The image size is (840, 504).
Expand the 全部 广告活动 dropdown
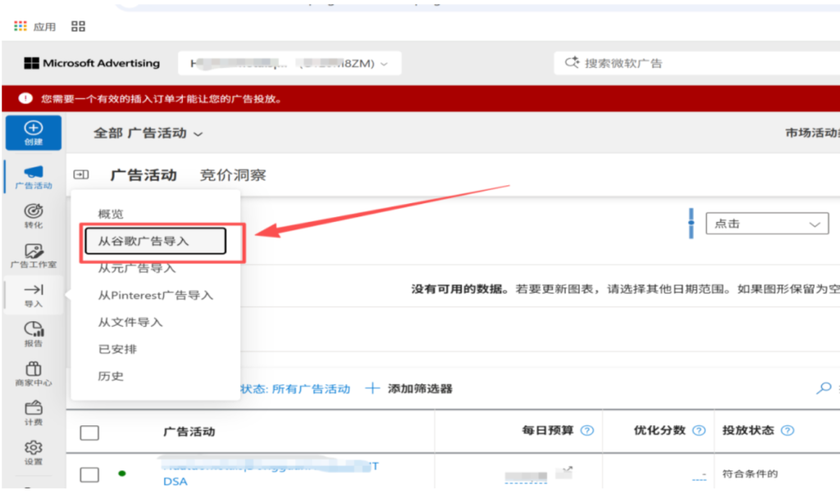[148, 133]
